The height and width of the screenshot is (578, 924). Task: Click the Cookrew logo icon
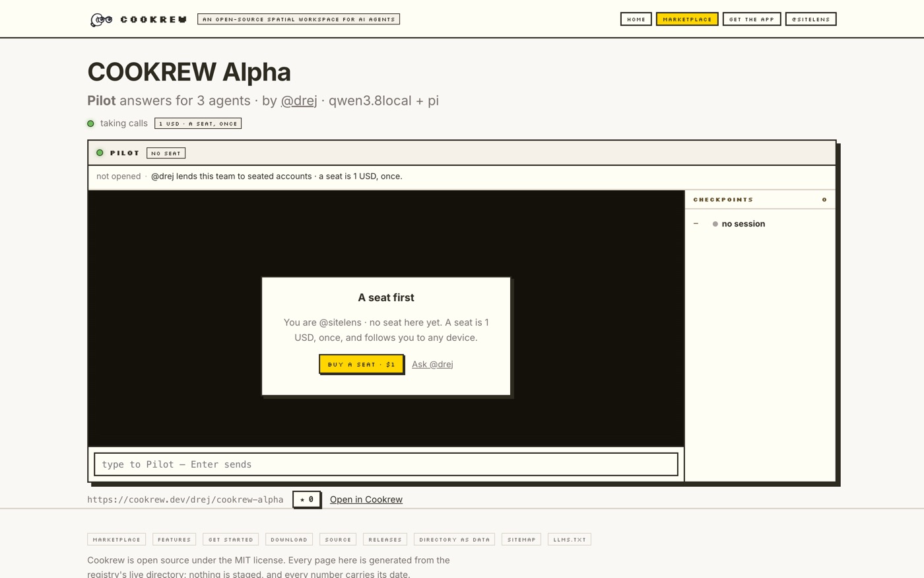tap(101, 20)
